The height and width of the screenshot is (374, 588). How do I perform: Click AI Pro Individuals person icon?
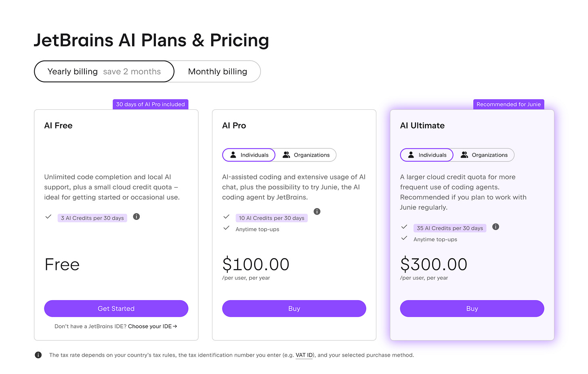coord(233,155)
